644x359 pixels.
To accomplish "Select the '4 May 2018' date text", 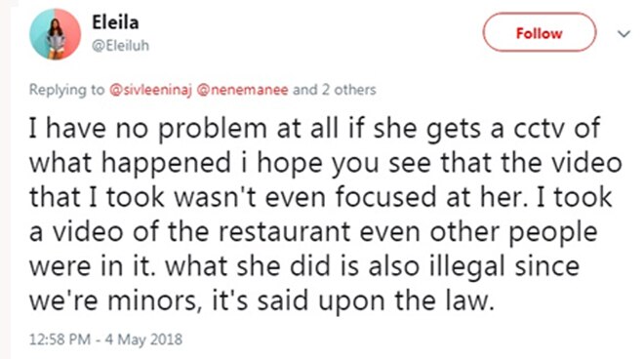I will click(143, 339).
